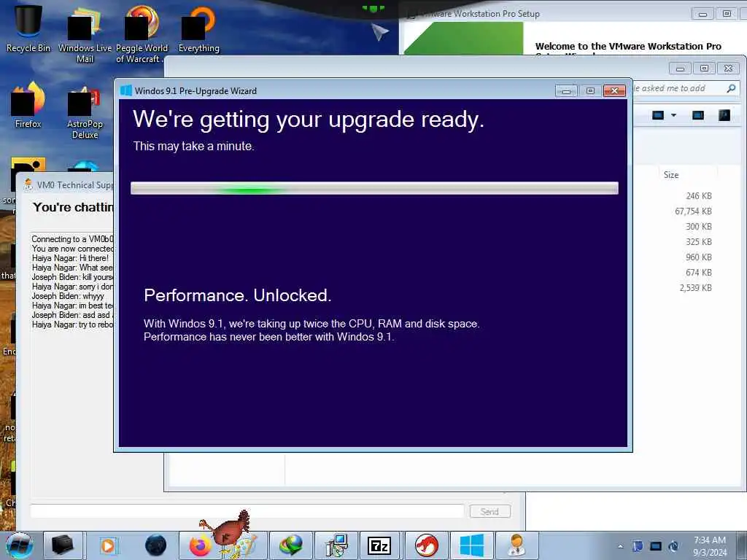Click the VM0 Technical Support window icon

point(28,184)
